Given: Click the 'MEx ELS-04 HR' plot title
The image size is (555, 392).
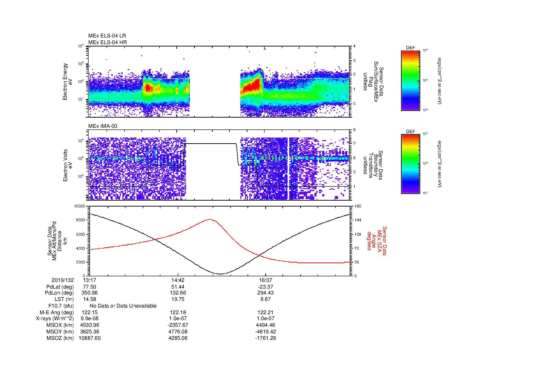Looking at the screenshot, I should (x=107, y=42).
